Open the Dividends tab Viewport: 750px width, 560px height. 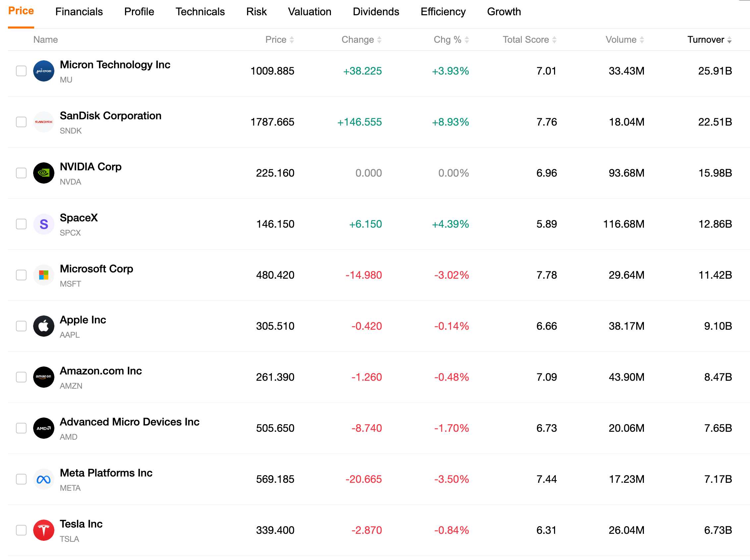pyautogui.click(x=376, y=12)
